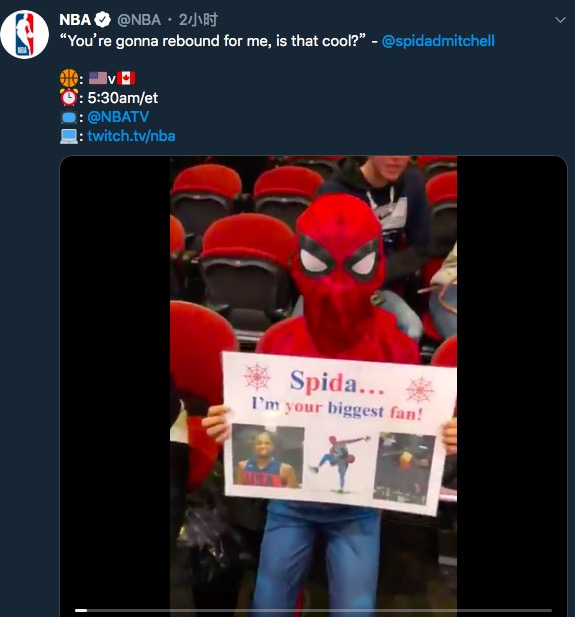Play the Spider-Man fan video

coord(313,386)
